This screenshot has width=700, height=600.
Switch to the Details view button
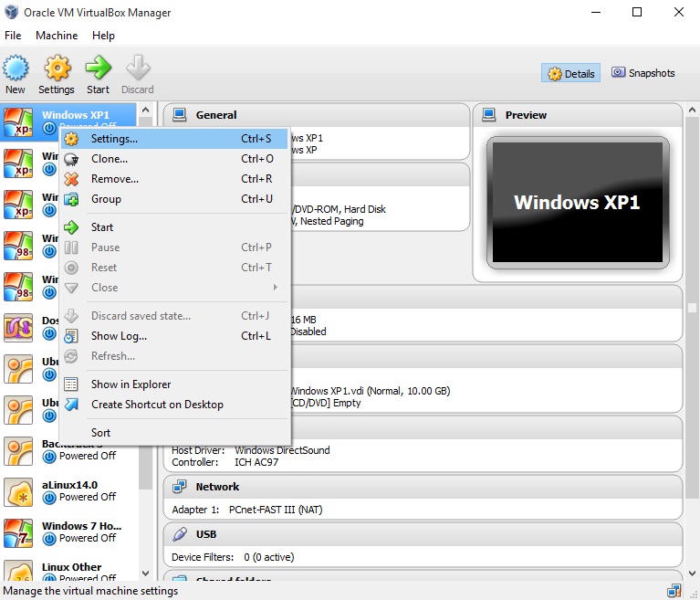(571, 73)
